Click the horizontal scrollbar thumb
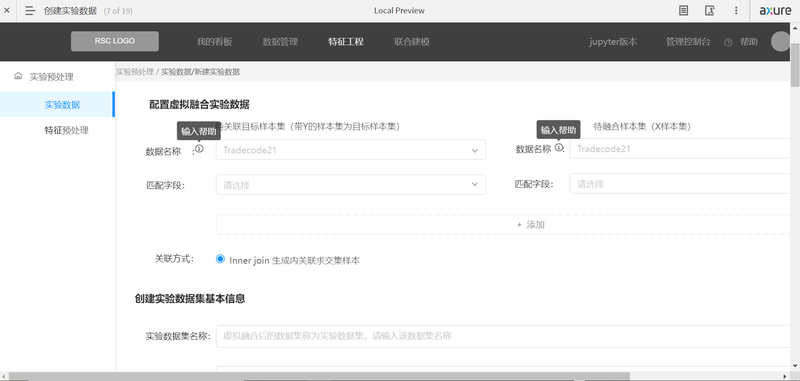 319,376
